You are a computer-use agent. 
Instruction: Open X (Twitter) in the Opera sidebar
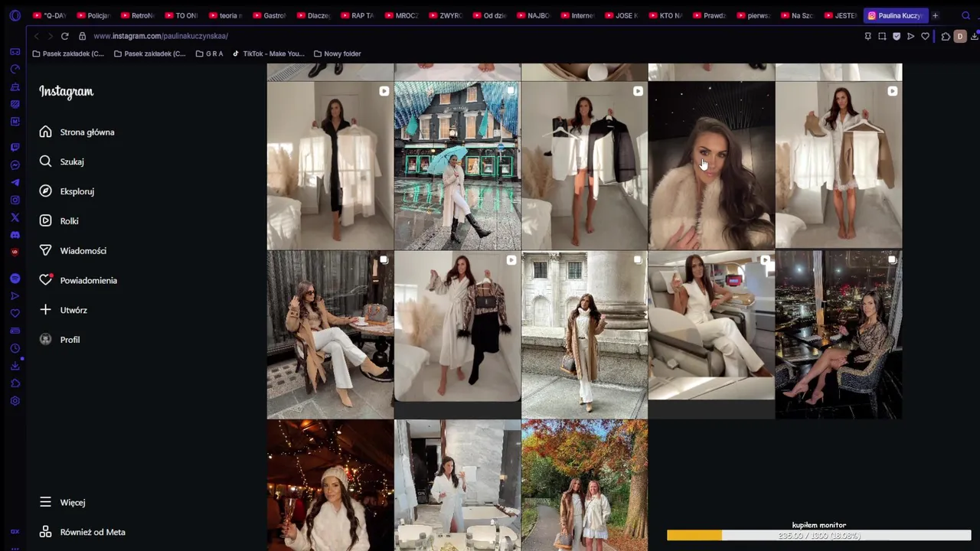click(x=15, y=217)
